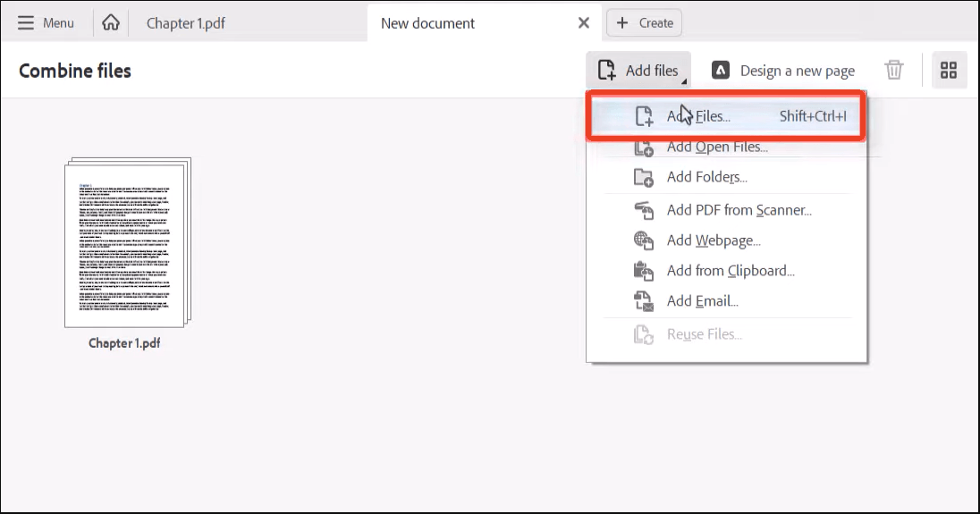Image resolution: width=980 pixels, height=514 pixels.
Task: Expand the Add files dropdown arrow
Action: tap(684, 81)
